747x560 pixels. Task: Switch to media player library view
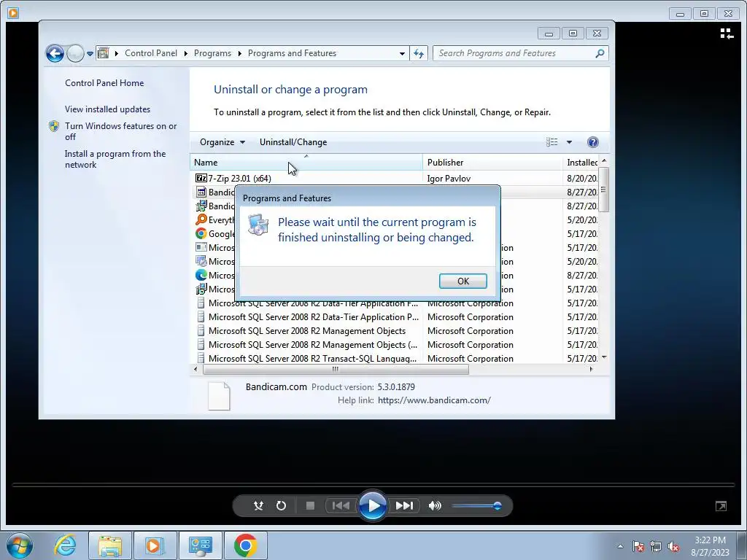click(727, 34)
